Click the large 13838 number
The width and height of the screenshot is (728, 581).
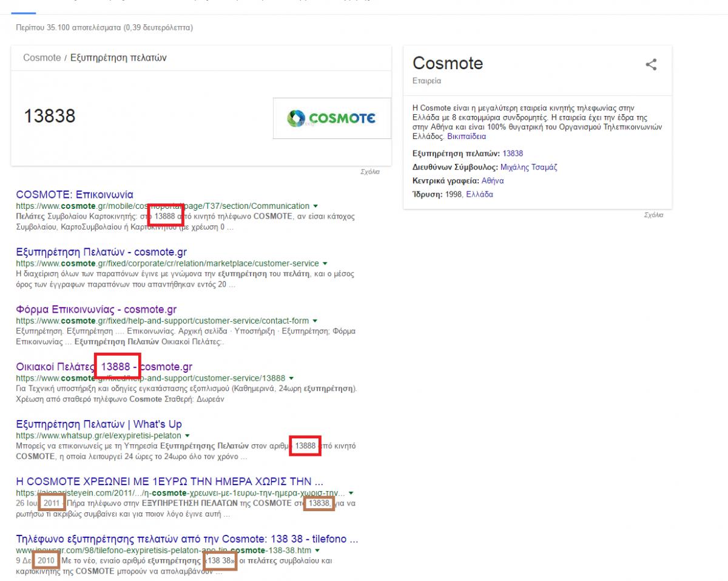click(x=50, y=116)
